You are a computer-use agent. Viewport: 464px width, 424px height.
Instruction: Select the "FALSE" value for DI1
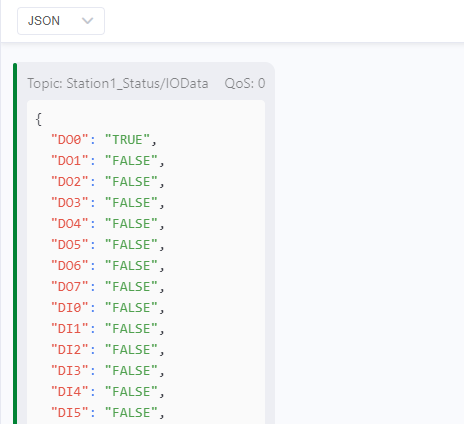coord(131,329)
